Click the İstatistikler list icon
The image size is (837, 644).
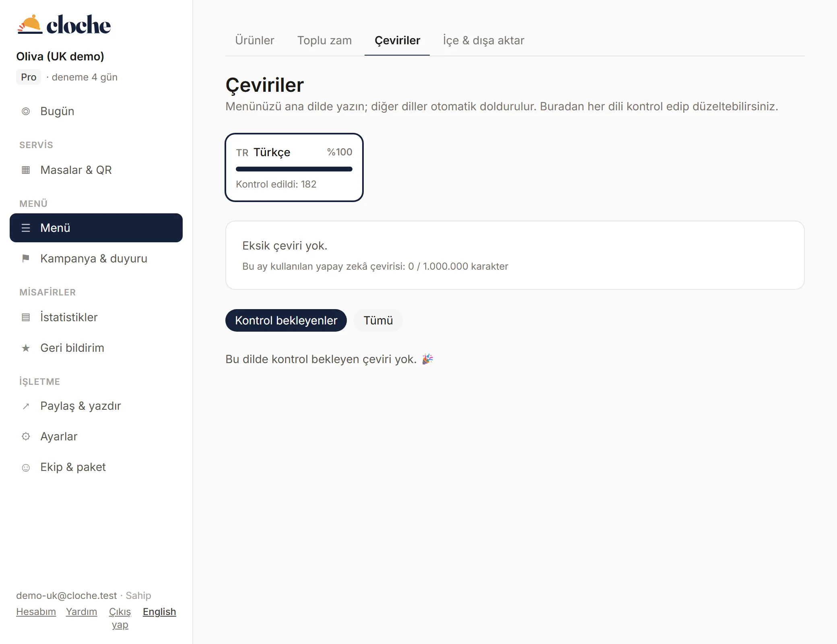tap(26, 318)
